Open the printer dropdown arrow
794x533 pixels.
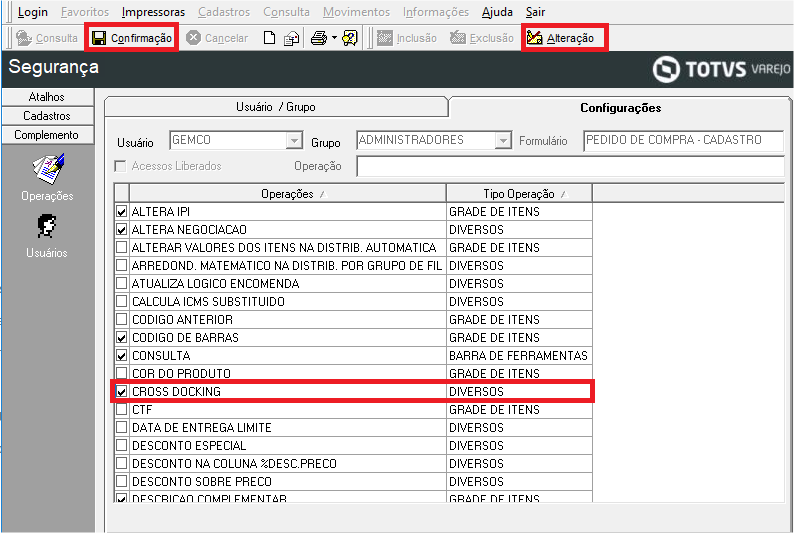point(334,38)
